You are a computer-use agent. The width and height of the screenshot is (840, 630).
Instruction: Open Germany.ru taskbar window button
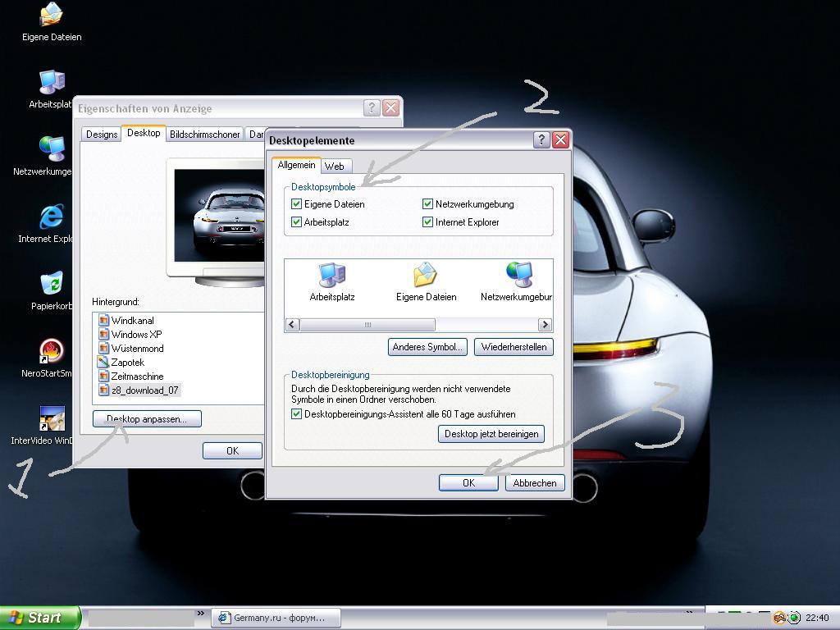276,618
